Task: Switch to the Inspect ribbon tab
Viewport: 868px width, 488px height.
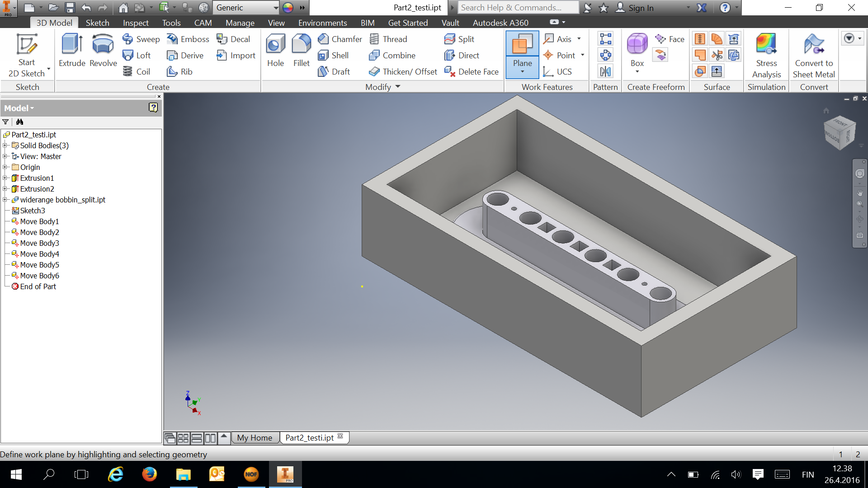Action: [x=136, y=23]
